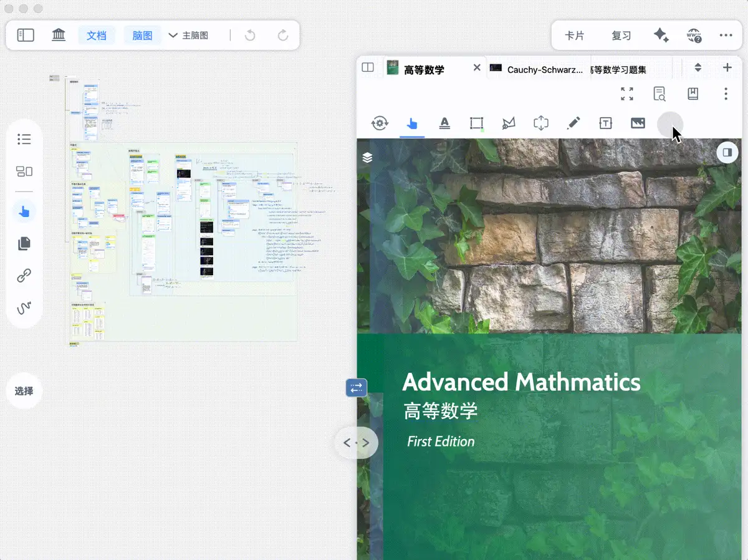Expand the tab list up-down arrows
The height and width of the screenshot is (560, 748).
698,67
